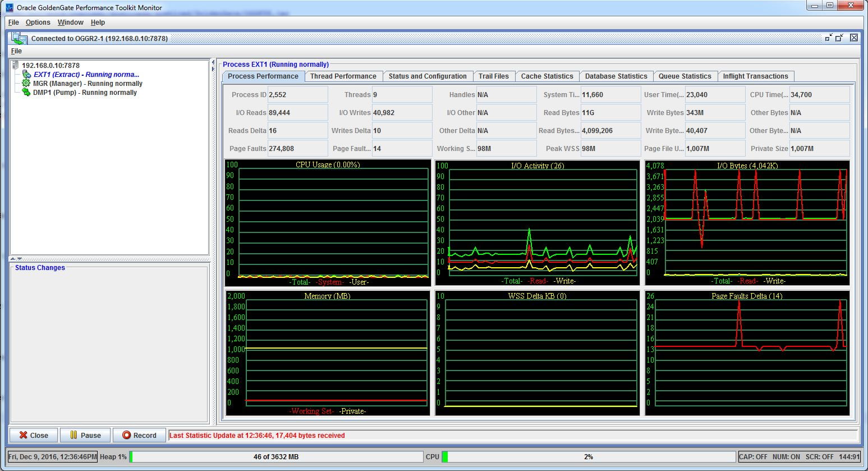Open the Database Statistics tab

(616, 76)
